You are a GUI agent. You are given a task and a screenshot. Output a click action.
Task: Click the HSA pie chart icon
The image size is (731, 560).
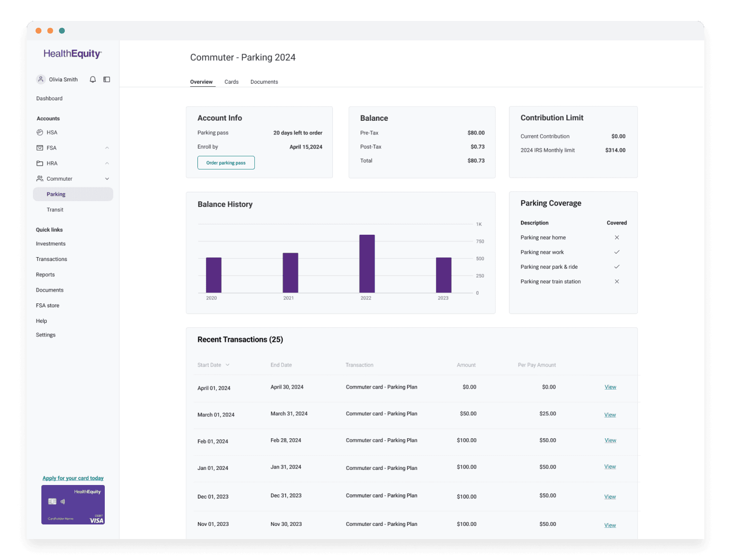[40, 132]
